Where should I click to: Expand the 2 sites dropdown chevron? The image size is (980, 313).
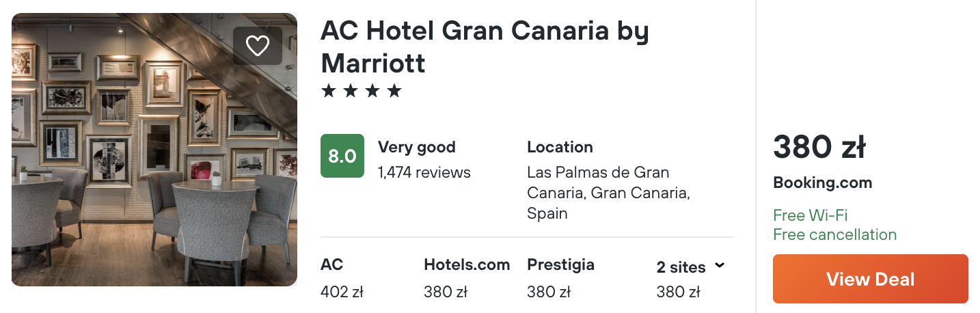point(719,265)
